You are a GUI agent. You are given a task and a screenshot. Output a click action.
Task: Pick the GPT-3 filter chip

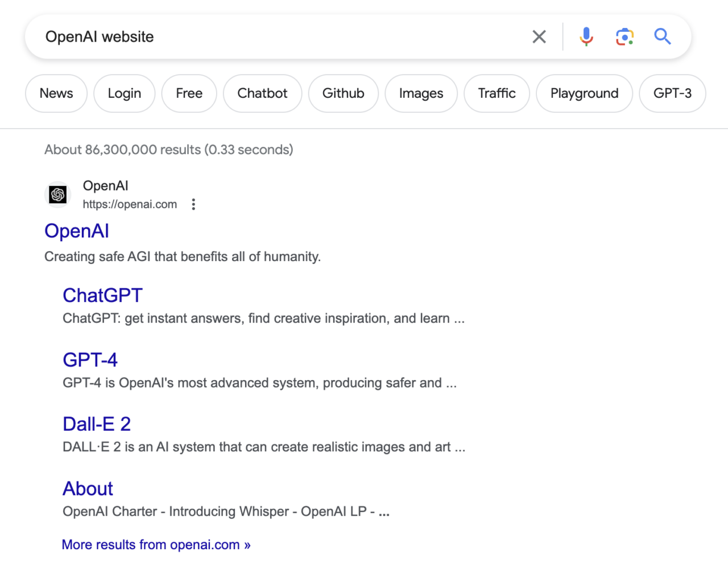[673, 93]
